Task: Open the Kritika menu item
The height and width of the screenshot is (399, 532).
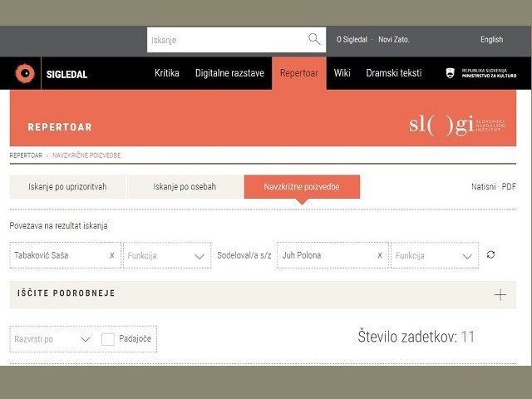Action: 166,73
